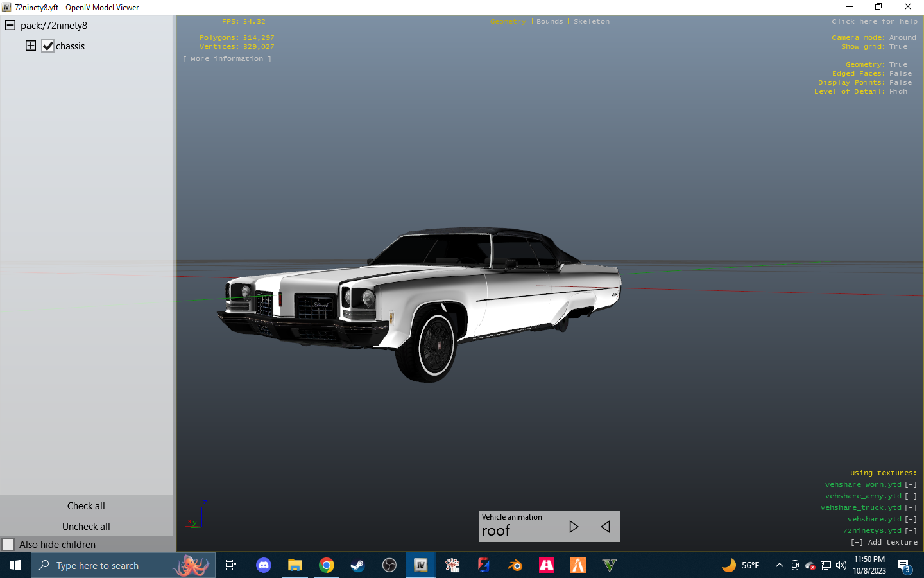
Task: Switch to the Bounds view
Action: 549,21
